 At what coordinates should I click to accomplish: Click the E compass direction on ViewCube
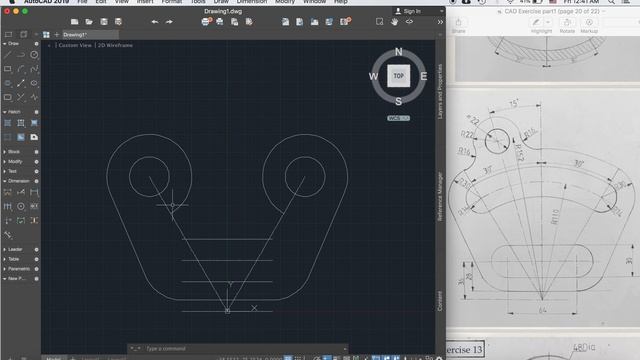pyautogui.click(x=423, y=76)
